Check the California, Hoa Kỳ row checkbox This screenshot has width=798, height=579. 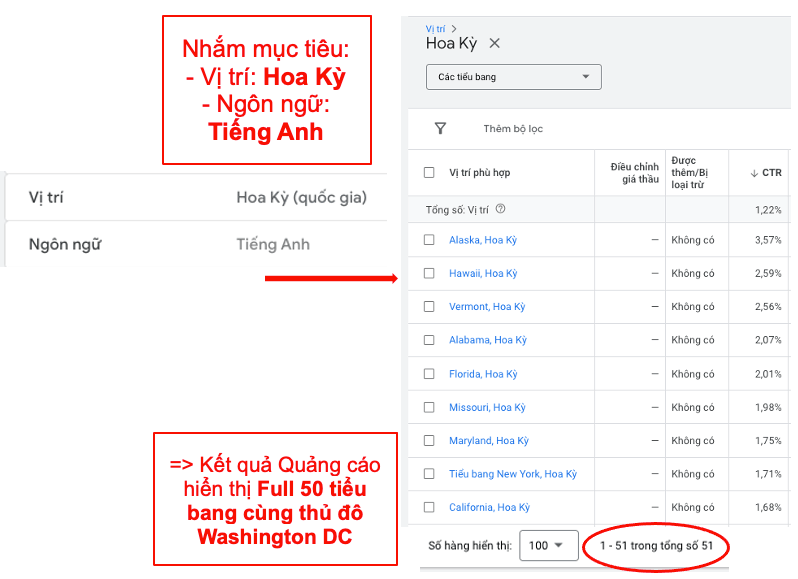[x=429, y=507]
